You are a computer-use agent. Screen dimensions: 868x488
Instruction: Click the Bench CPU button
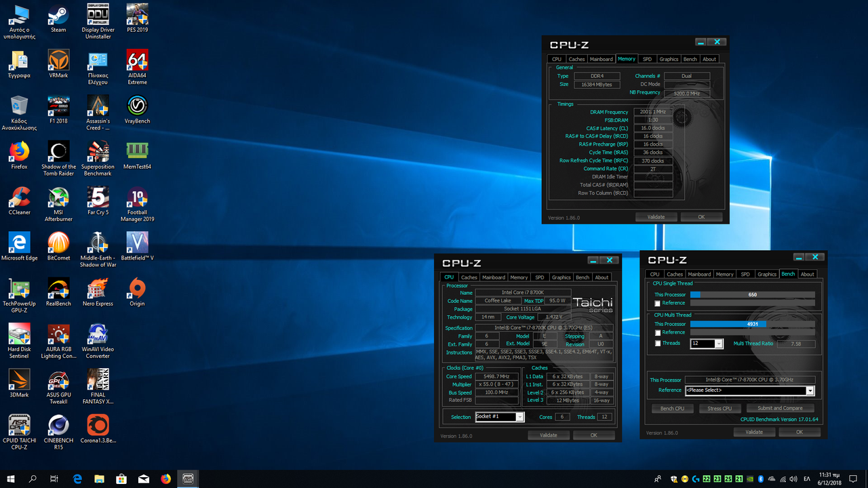pos(672,408)
